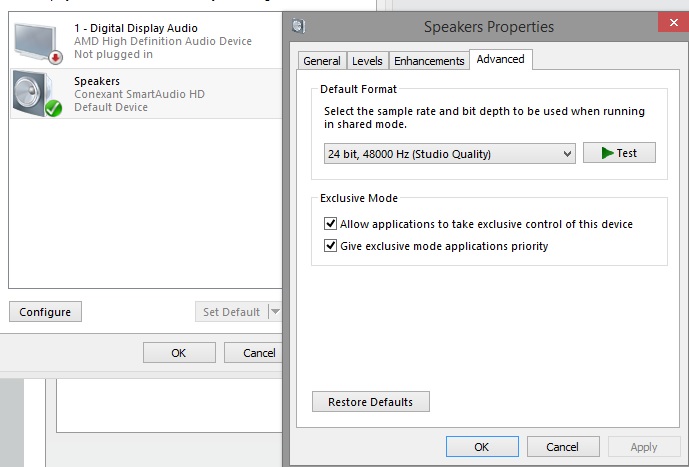The width and height of the screenshot is (689, 467).
Task: Open the Levels tab
Action: point(367,61)
